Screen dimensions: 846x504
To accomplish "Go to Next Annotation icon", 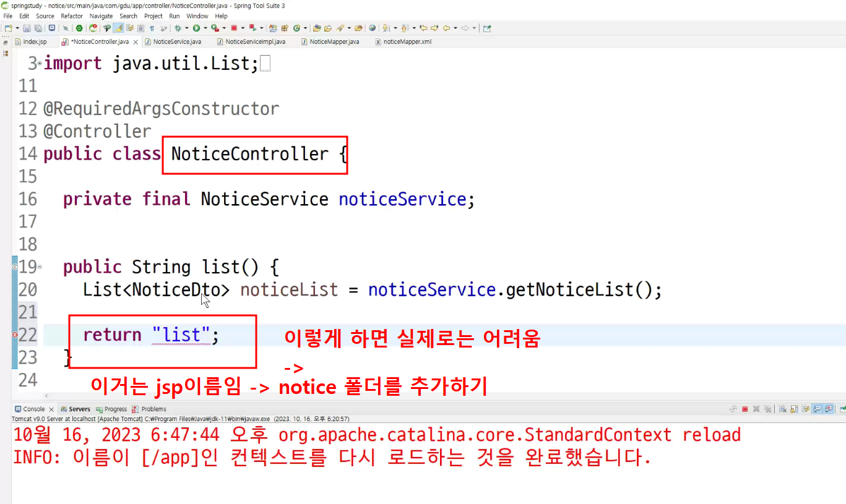I will [386, 28].
